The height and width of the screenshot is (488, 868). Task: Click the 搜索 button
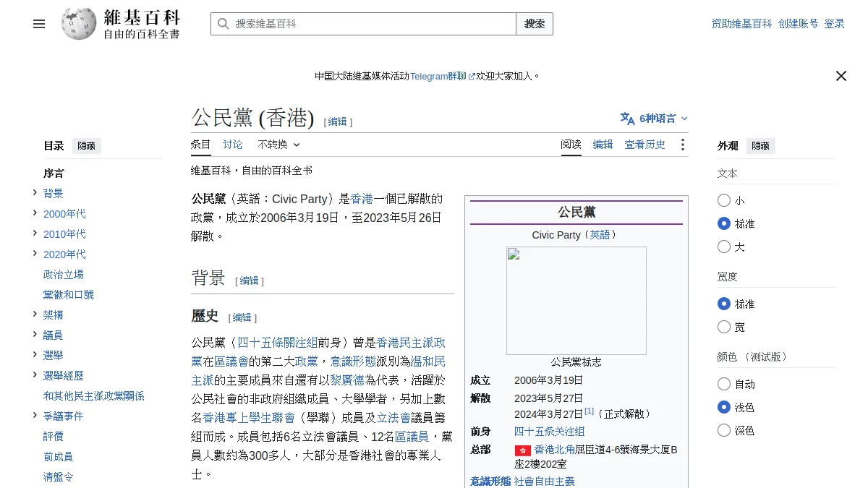point(535,24)
